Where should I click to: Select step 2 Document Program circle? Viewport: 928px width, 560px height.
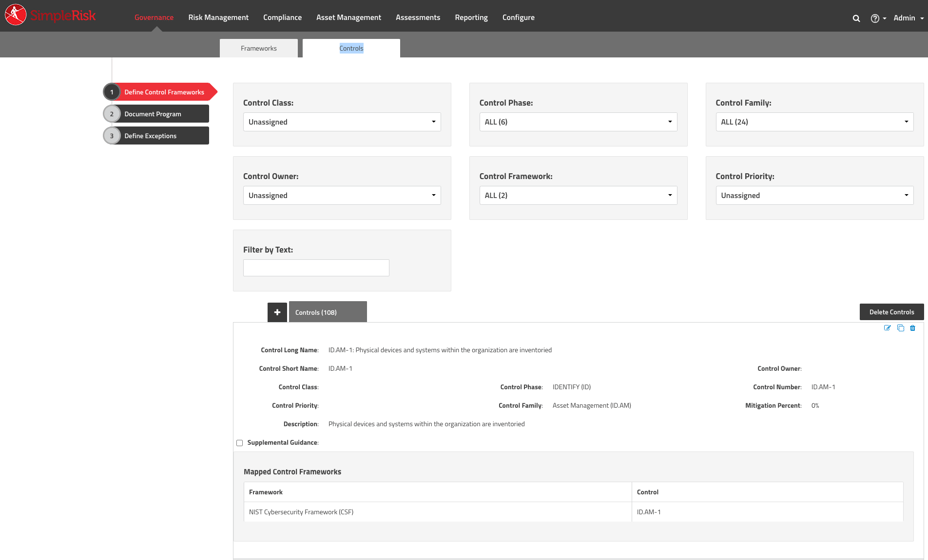point(112,114)
